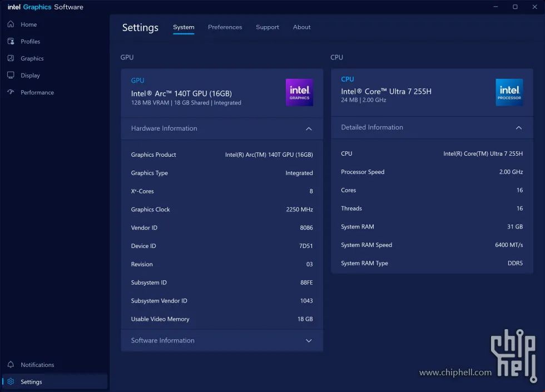Click the Performance gauge icon in sidebar

11,92
